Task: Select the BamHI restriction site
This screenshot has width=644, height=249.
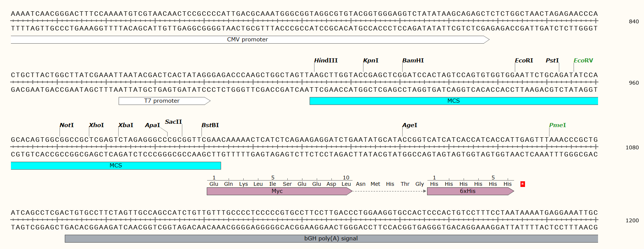Action: tap(413, 61)
